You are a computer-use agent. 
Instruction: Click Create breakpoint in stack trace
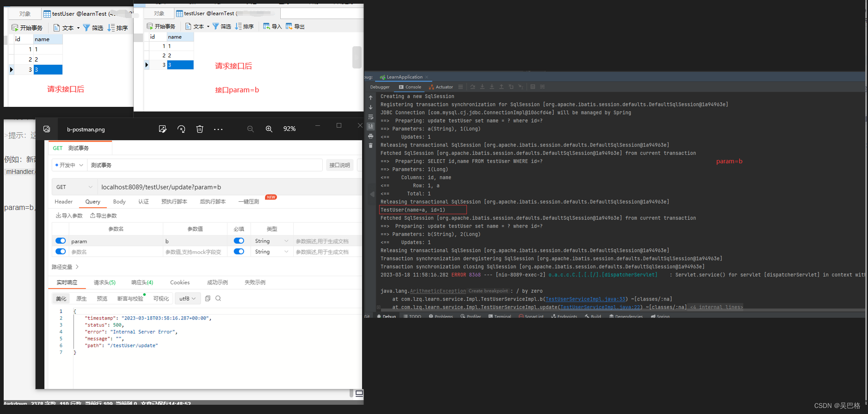488,291
